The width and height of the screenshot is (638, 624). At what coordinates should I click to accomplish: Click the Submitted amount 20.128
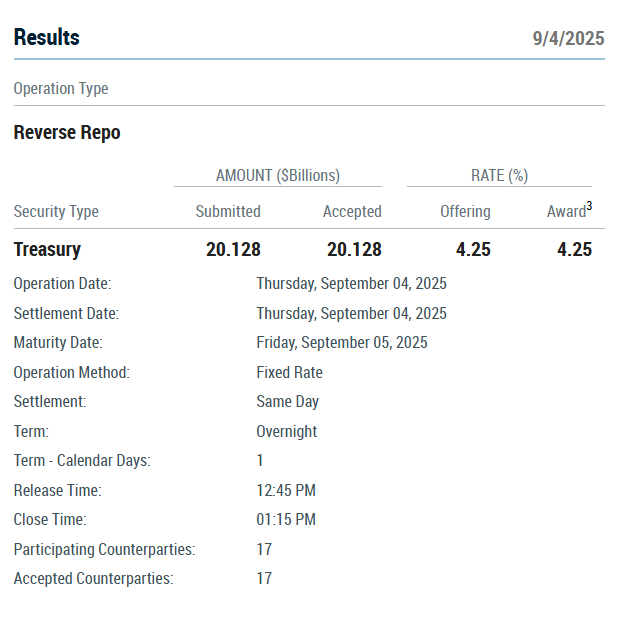(233, 249)
